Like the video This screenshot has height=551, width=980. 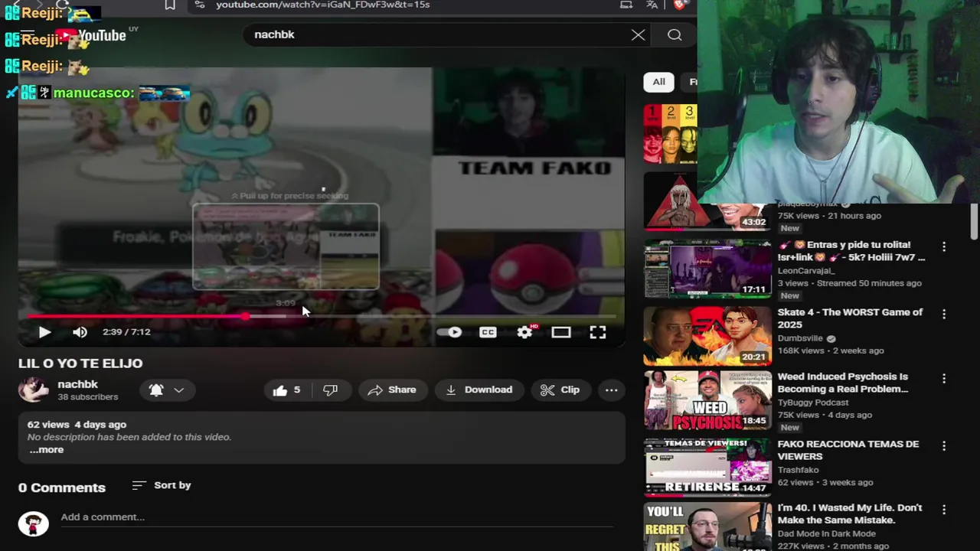point(286,390)
